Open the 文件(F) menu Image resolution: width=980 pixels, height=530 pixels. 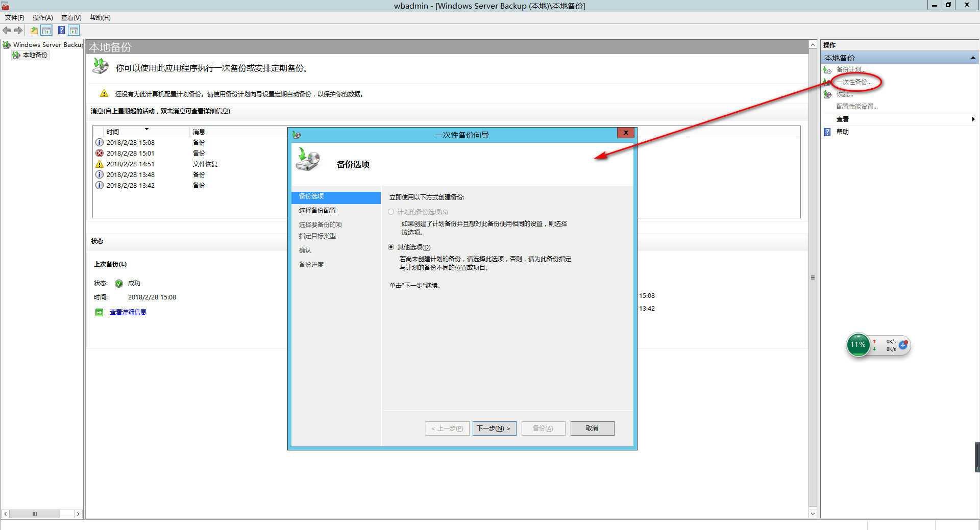coord(15,17)
